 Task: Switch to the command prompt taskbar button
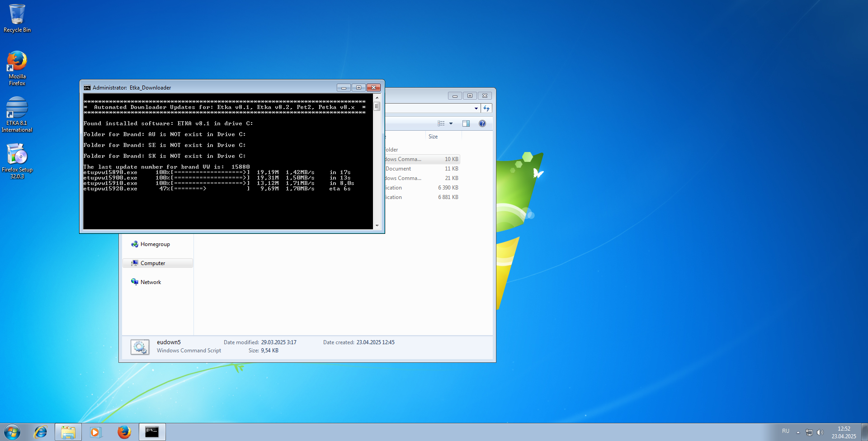(x=152, y=432)
